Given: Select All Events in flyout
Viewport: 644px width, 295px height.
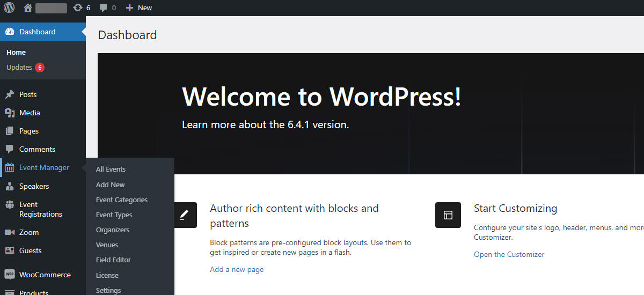Looking at the screenshot, I should pyautogui.click(x=111, y=169).
